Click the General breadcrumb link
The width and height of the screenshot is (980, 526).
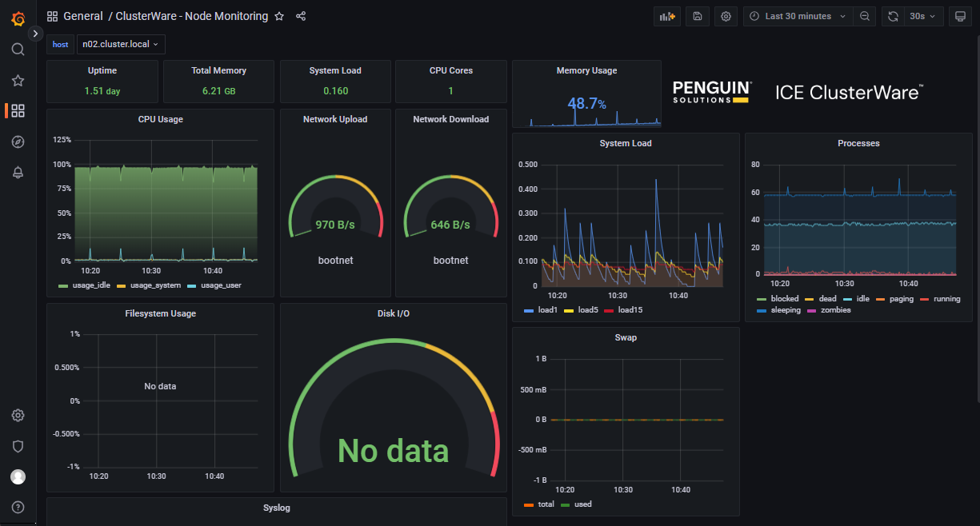pyautogui.click(x=83, y=16)
